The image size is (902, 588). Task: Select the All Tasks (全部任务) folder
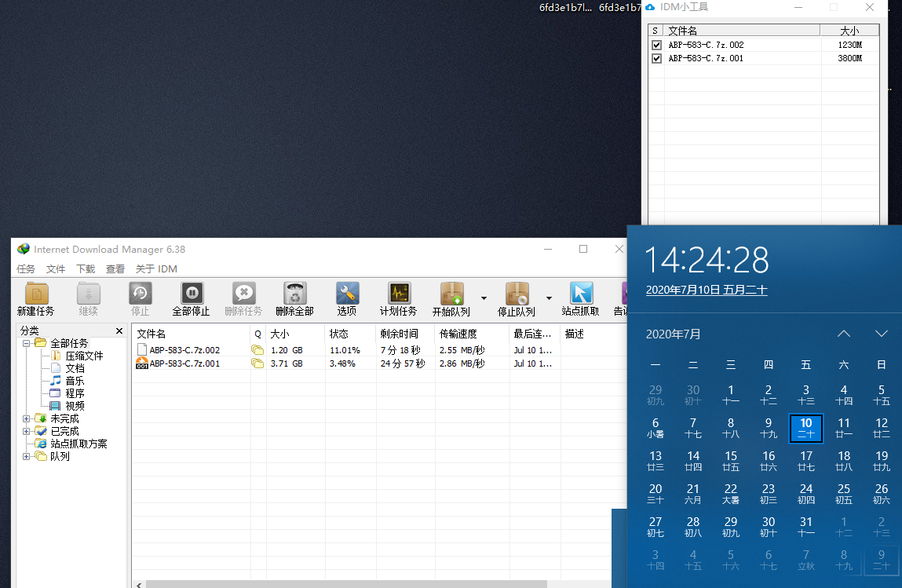[69, 343]
